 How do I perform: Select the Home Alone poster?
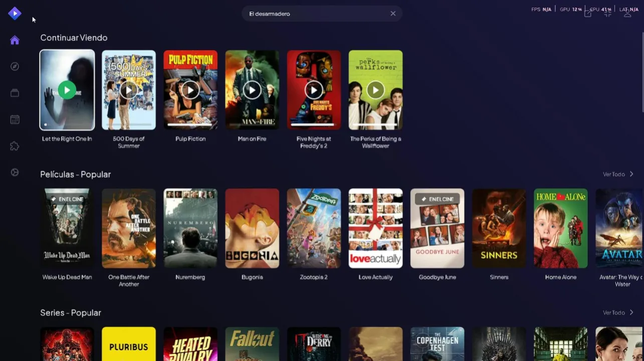click(x=560, y=228)
